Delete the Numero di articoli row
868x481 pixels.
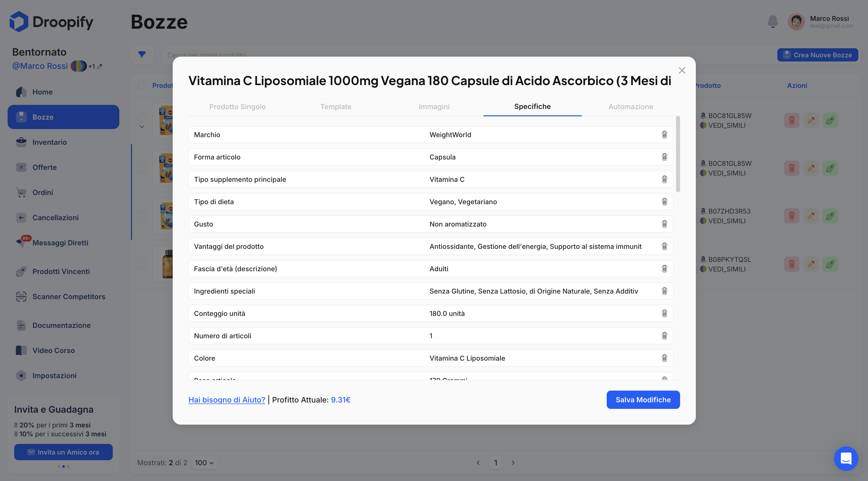pos(664,335)
